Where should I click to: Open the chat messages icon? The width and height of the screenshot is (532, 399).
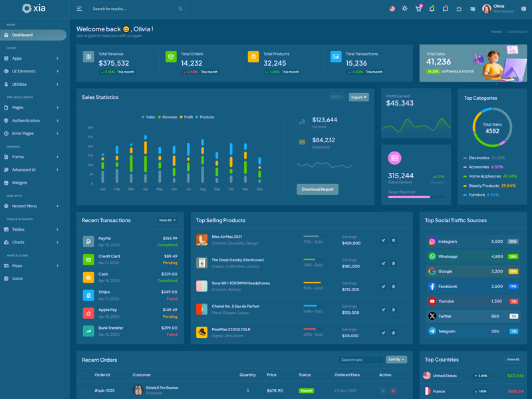446,9
